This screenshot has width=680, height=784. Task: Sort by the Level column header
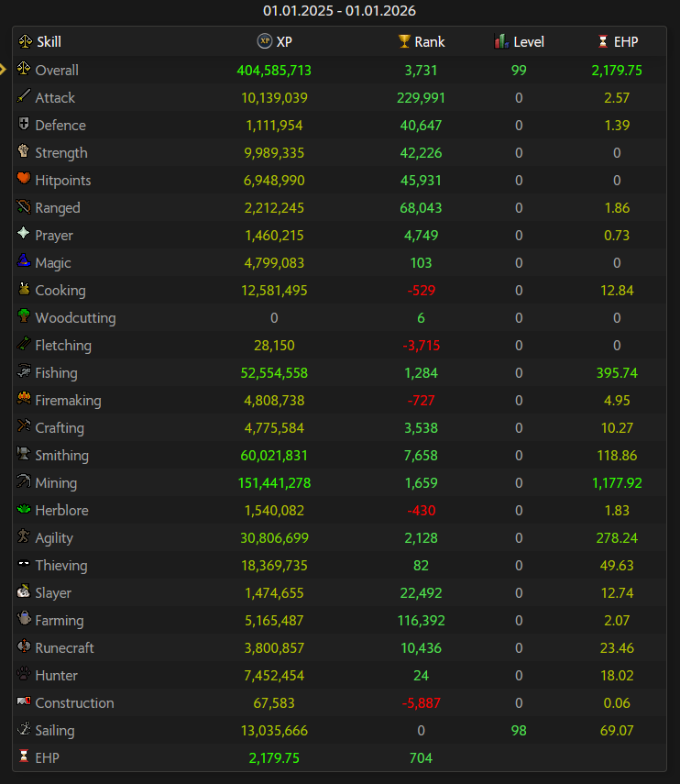coord(519,41)
